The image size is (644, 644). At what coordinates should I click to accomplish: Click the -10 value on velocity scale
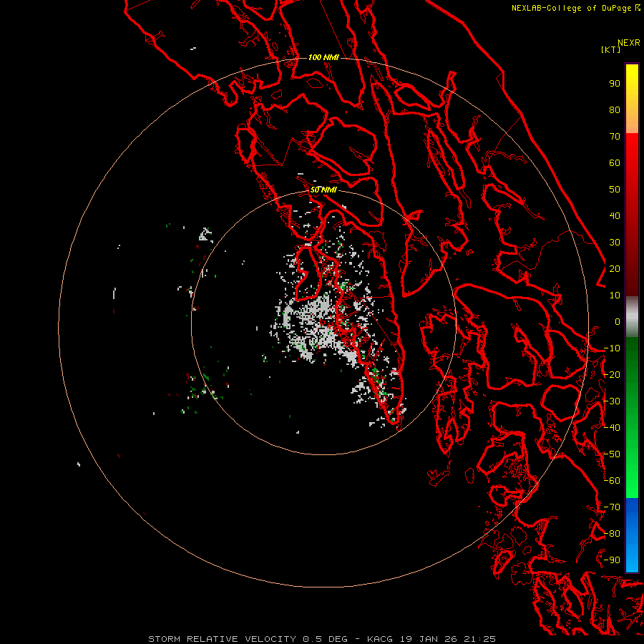coord(612,348)
